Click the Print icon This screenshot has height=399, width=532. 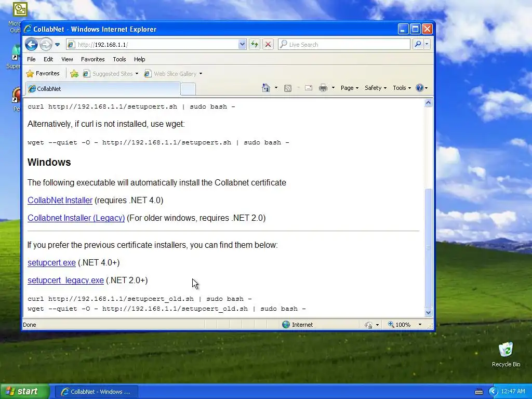pyautogui.click(x=323, y=88)
